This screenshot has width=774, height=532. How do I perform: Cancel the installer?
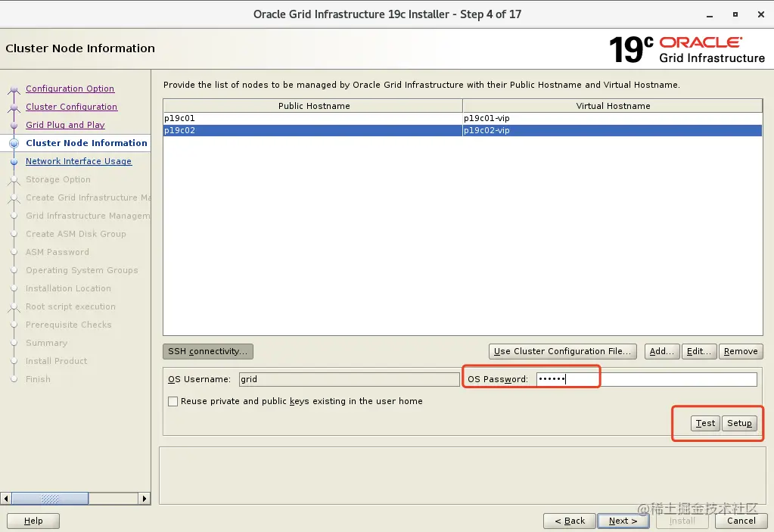(741, 521)
